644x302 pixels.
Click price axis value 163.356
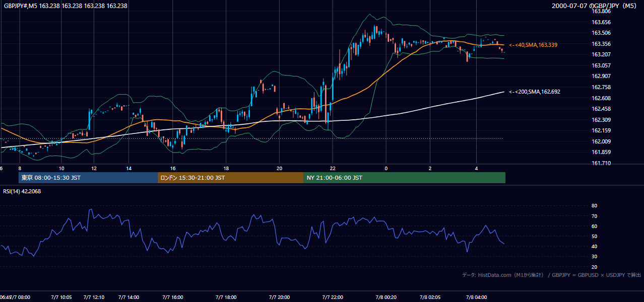click(602, 44)
